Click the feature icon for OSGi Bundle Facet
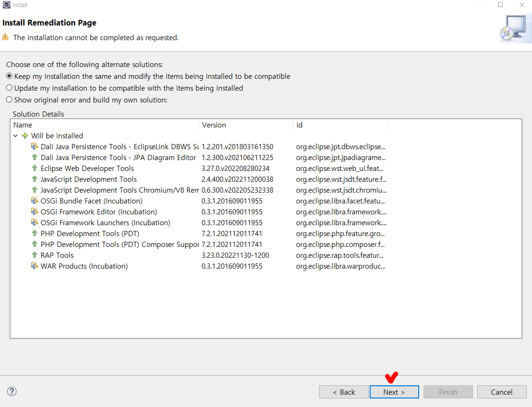 tap(34, 201)
